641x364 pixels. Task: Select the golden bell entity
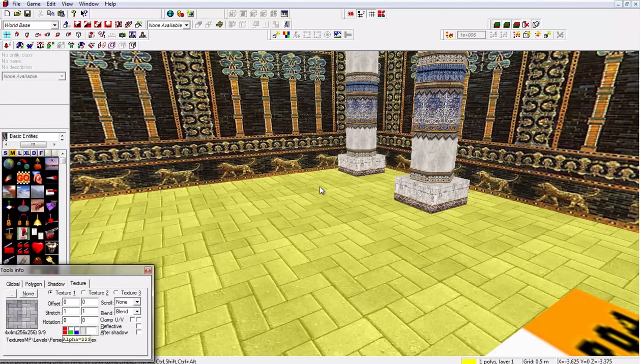coord(37,220)
